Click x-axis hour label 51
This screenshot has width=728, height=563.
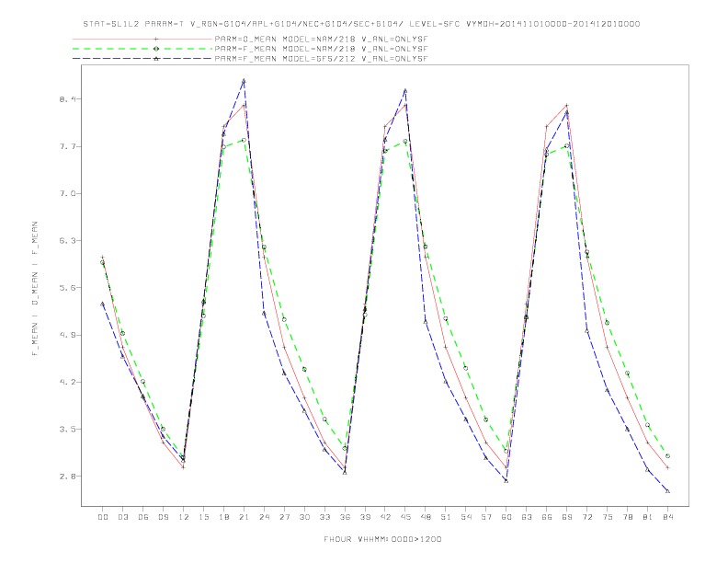[x=446, y=517]
